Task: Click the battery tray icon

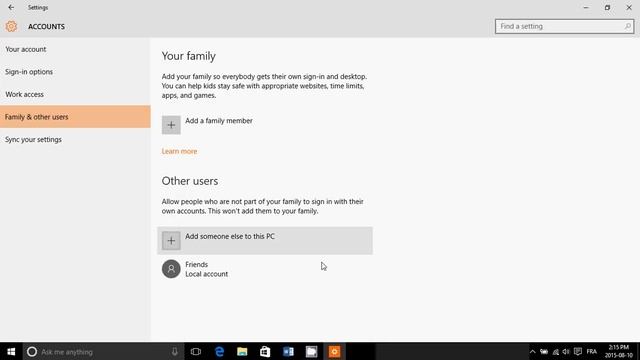Action: pos(544,351)
